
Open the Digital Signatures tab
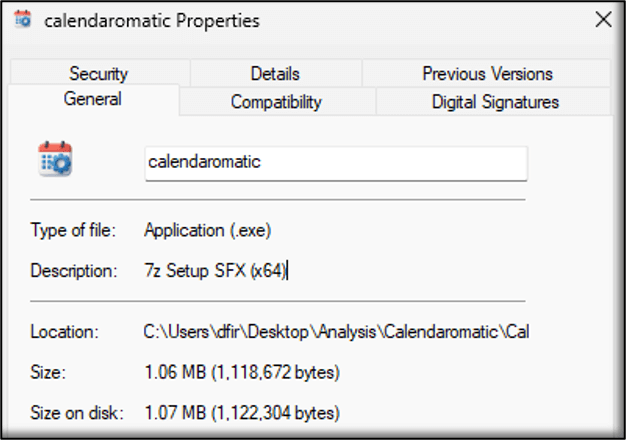coord(495,102)
